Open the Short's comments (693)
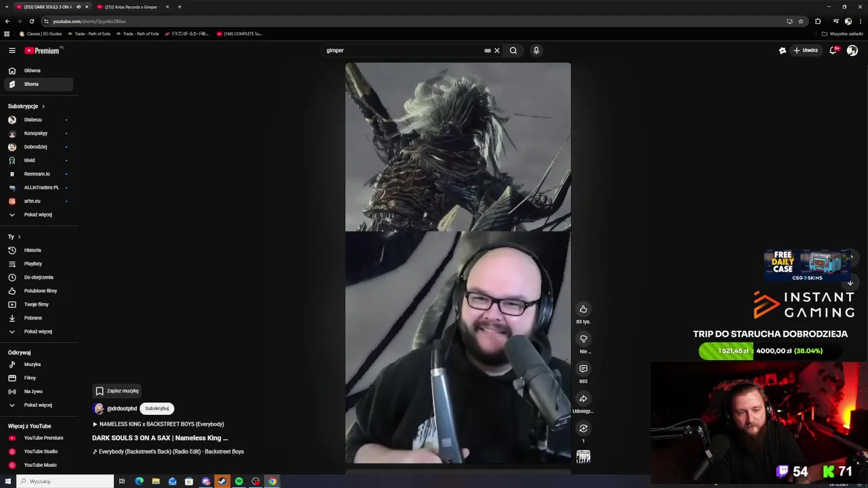This screenshot has width=868, height=488. click(583, 369)
